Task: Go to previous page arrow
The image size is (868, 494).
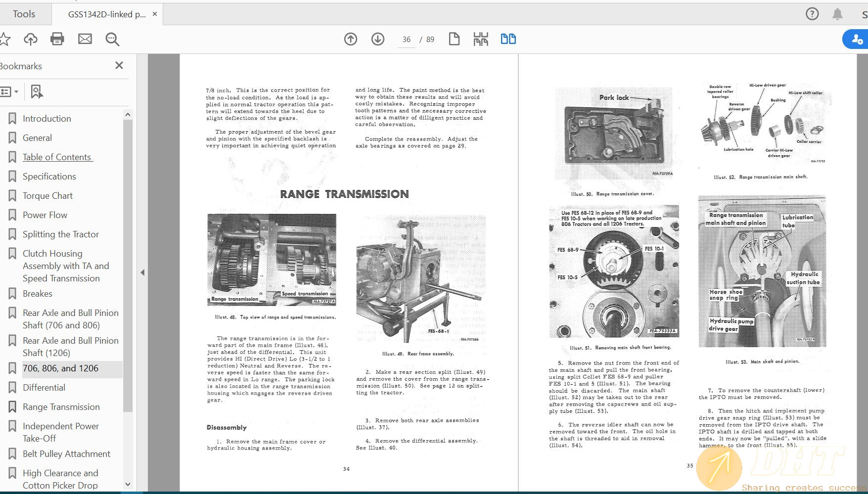Action: [x=351, y=39]
